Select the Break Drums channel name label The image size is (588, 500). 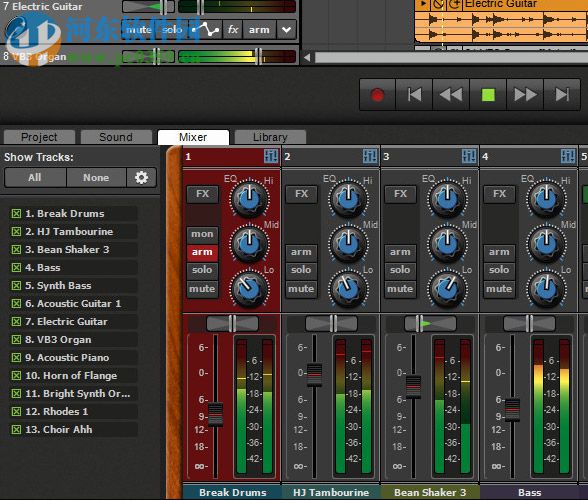click(x=232, y=492)
